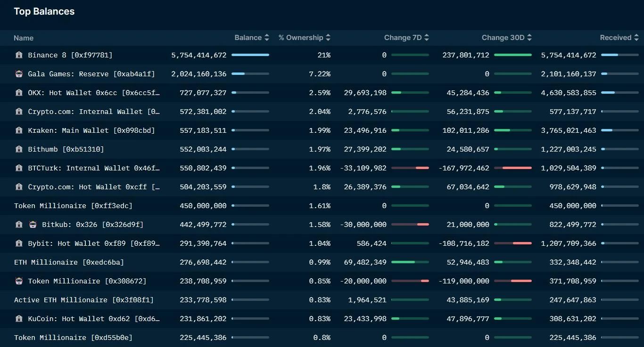This screenshot has height=347, width=644.
Task: Click the Name column header
Action: coord(24,38)
